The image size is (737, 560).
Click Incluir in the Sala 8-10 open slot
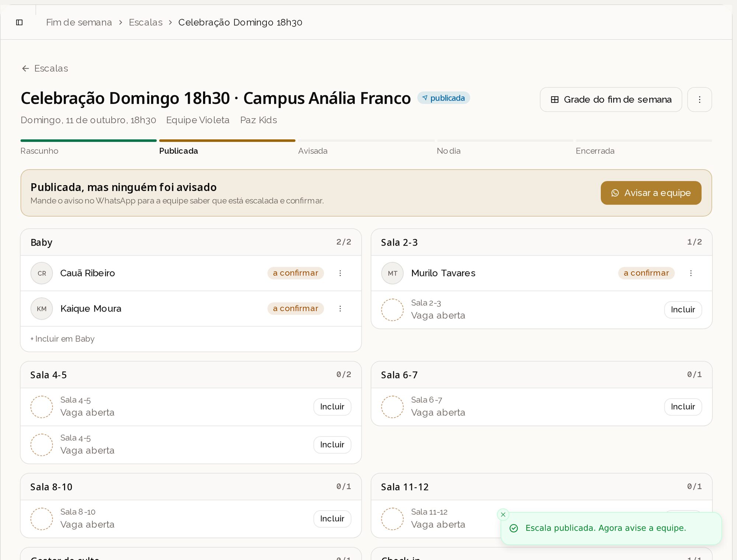coord(332,519)
